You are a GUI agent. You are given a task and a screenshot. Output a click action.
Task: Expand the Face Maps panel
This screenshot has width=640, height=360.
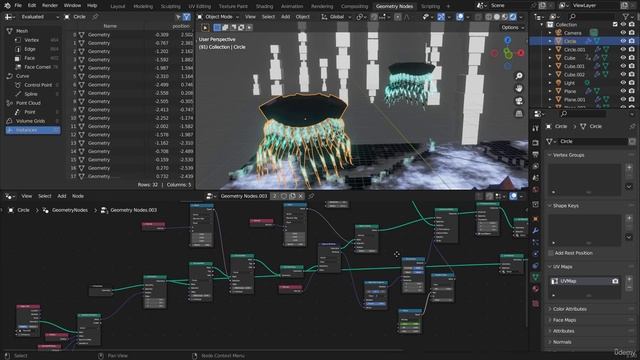point(550,320)
